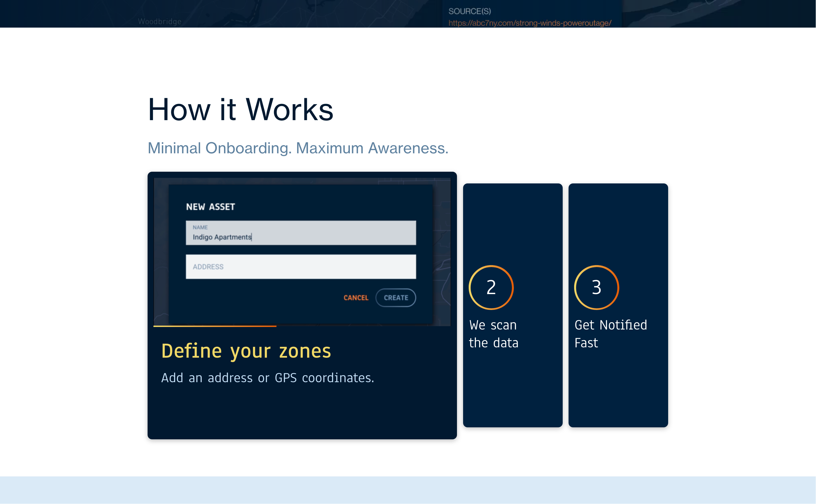Screen dimensions: 816x504
Task: Click the step 3 circle icon
Action: pyautogui.click(x=596, y=287)
